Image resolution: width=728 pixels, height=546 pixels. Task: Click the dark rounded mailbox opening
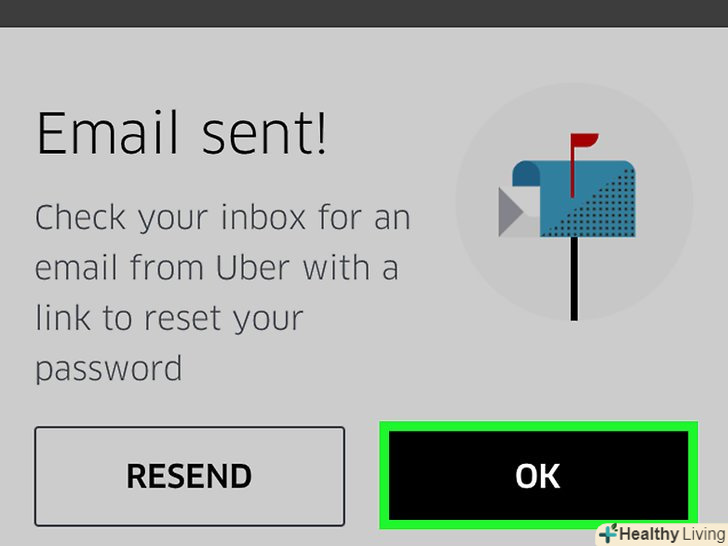tap(526, 174)
